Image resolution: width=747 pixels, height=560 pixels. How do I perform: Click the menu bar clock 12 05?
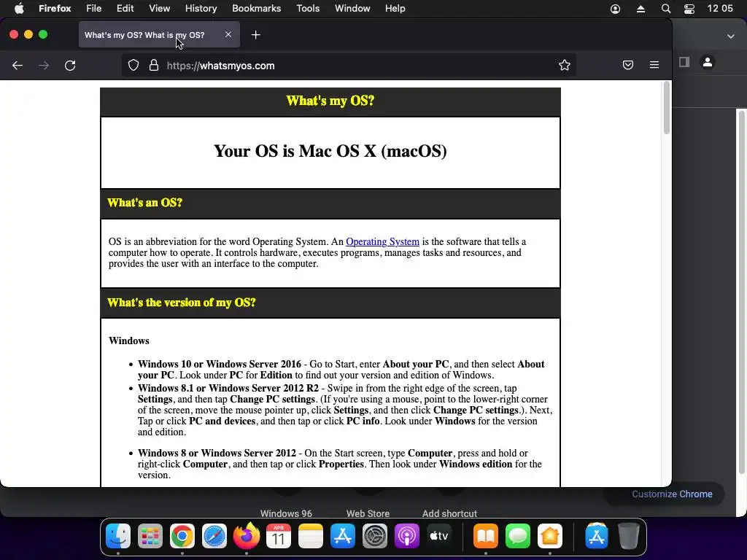(x=720, y=9)
